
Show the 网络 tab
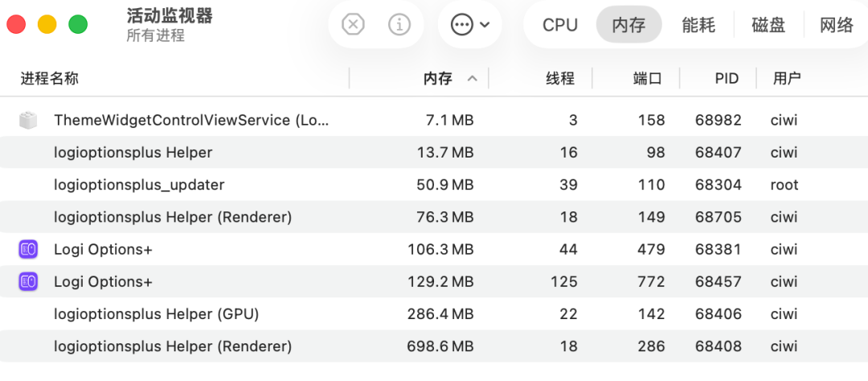836,25
